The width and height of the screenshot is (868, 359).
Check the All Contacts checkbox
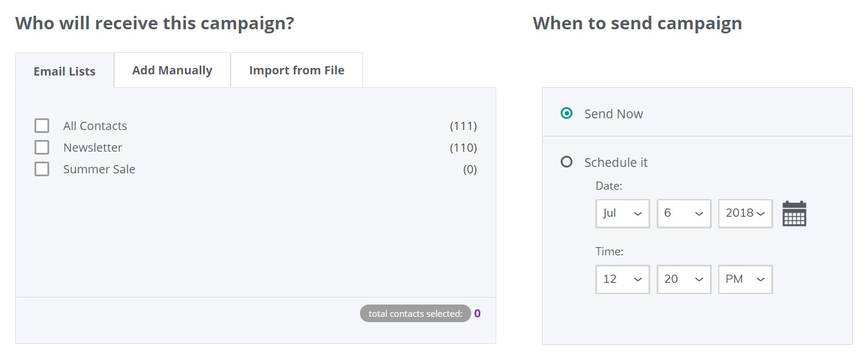coord(42,126)
